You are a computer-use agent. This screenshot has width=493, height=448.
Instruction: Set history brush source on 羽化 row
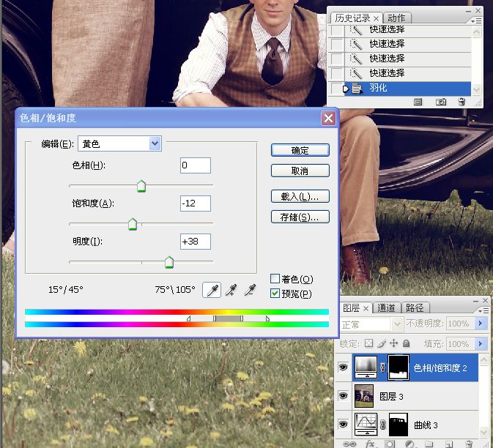tap(337, 89)
